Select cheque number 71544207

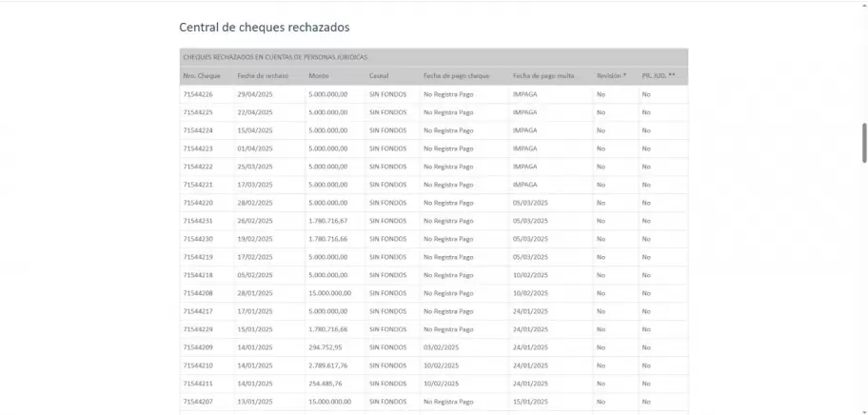(x=198, y=402)
